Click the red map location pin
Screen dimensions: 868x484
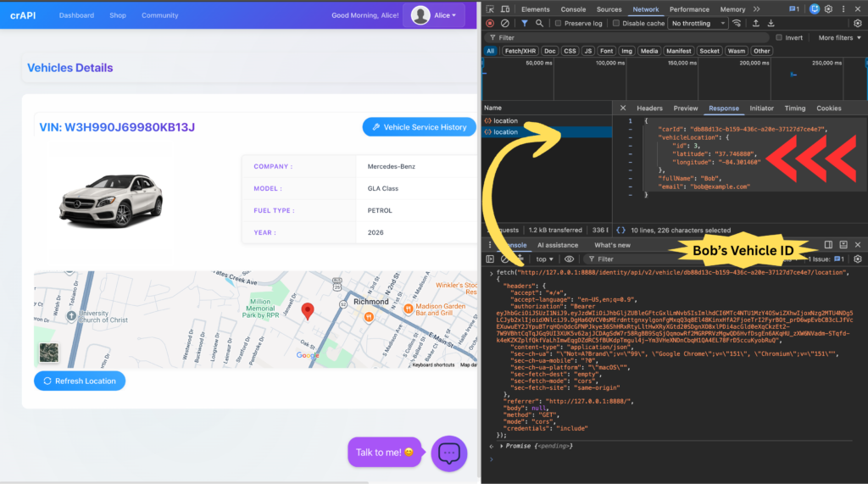(x=307, y=311)
